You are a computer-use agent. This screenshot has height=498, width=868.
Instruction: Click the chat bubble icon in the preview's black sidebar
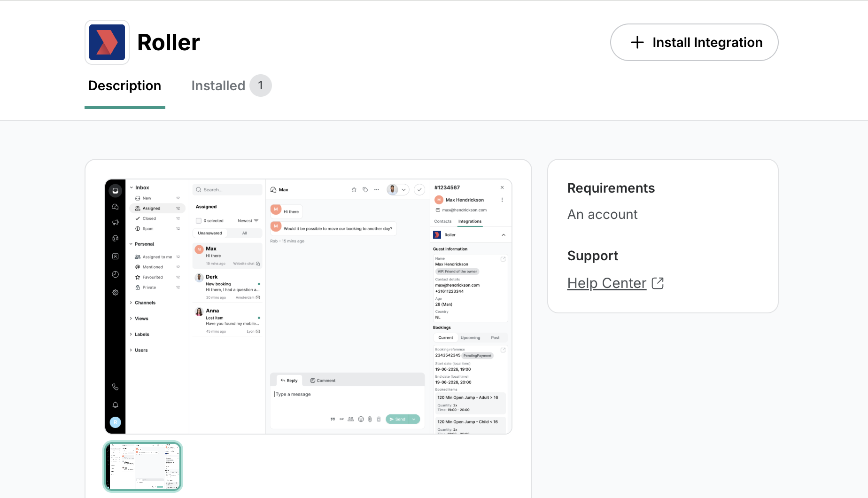[115, 207]
